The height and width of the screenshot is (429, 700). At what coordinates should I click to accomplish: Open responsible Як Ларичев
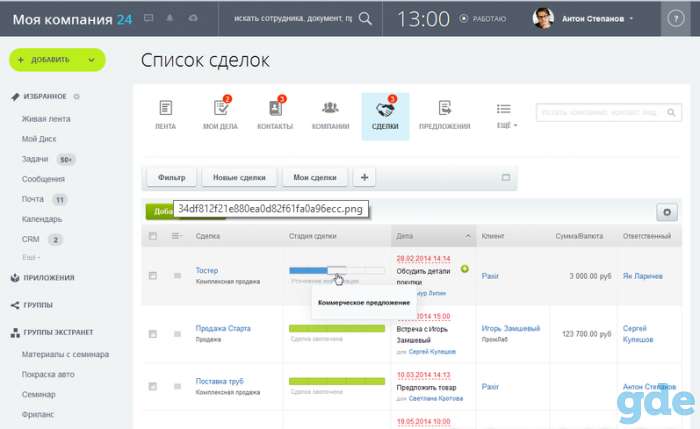coord(642,276)
